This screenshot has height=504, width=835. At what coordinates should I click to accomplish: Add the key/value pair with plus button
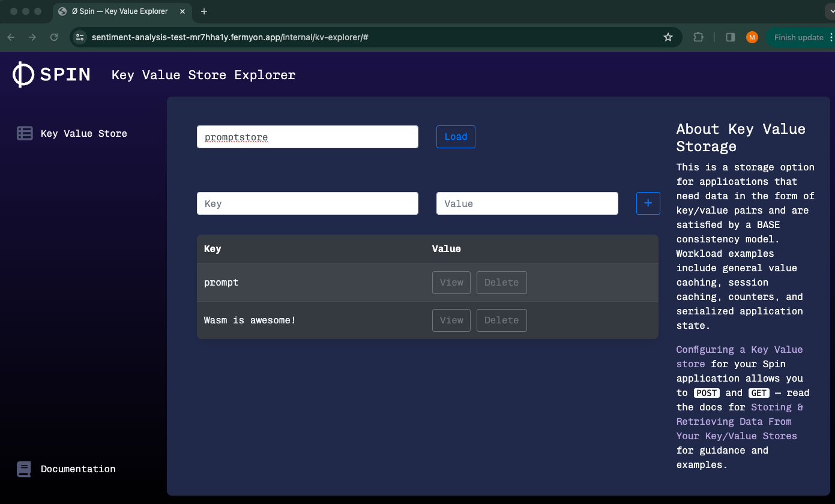pos(648,203)
